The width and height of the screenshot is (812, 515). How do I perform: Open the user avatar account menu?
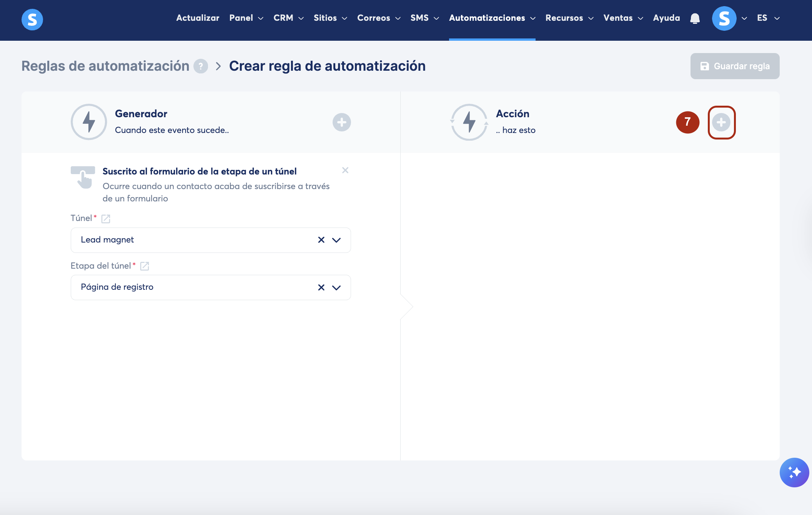click(724, 18)
